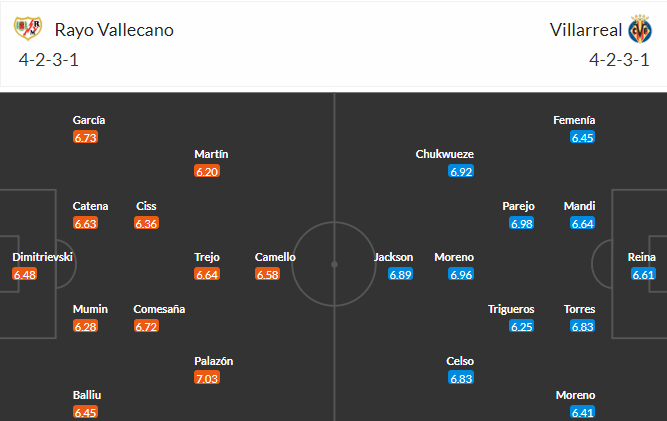Viewport: 667px width, 421px height.
Task: Select goalkeeper Reina's 6.61 rating
Action: [x=643, y=274]
